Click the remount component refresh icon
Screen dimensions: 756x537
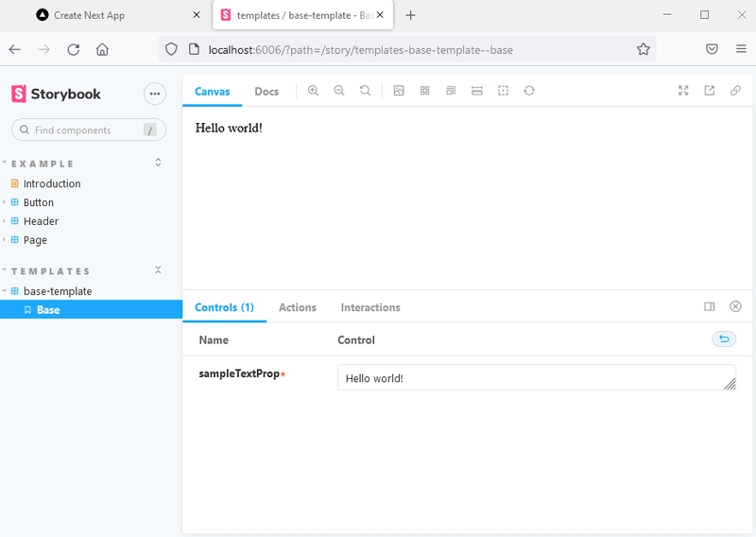point(529,91)
